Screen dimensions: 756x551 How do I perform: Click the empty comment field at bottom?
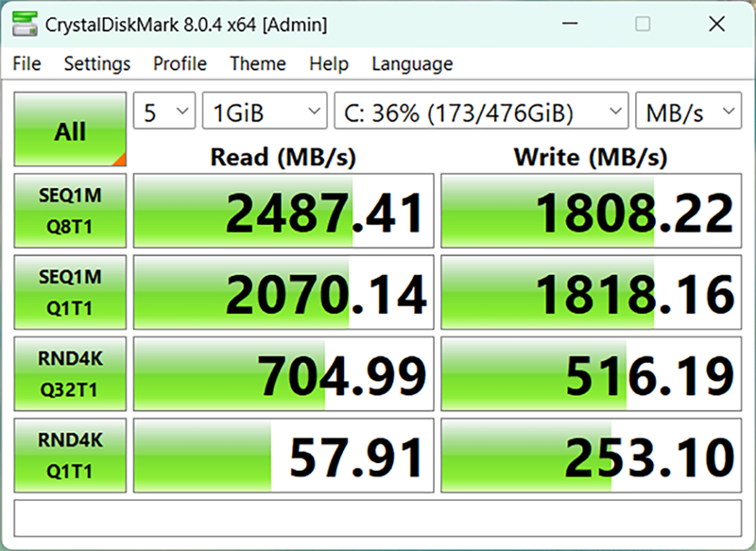tap(378, 518)
